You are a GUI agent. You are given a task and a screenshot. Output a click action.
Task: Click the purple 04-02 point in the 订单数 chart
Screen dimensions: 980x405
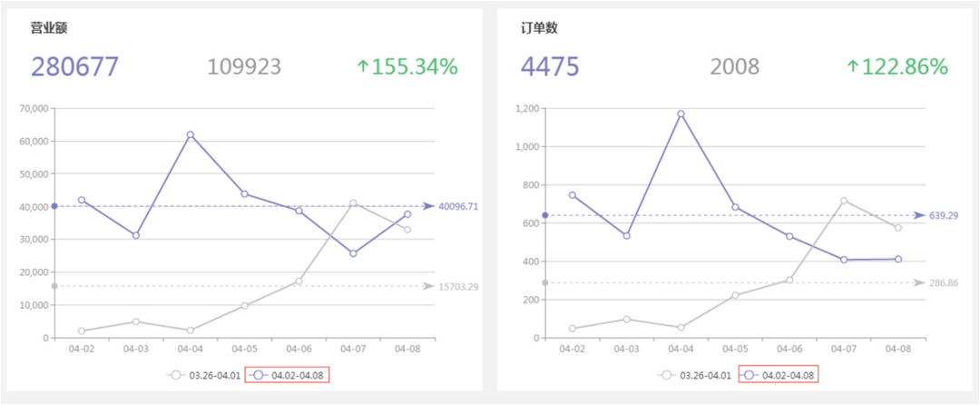pos(573,195)
